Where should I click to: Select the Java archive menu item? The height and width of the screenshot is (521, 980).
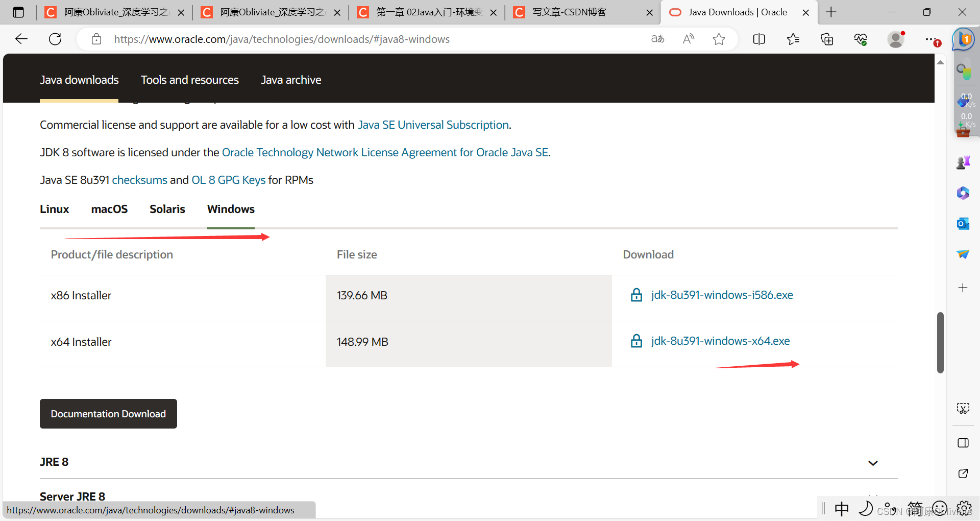(291, 80)
